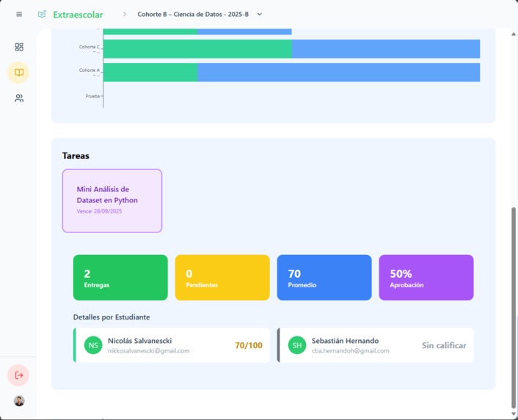Click the Extraescolar logo icon
The width and height of the screenshot is (518, 420).
click(42, 14)
